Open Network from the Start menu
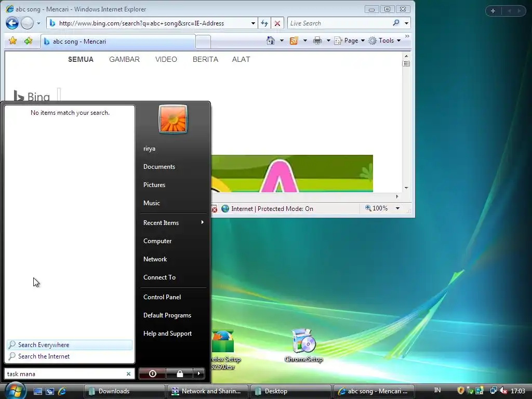Screen dimensions: 532x399 point(155,259)
